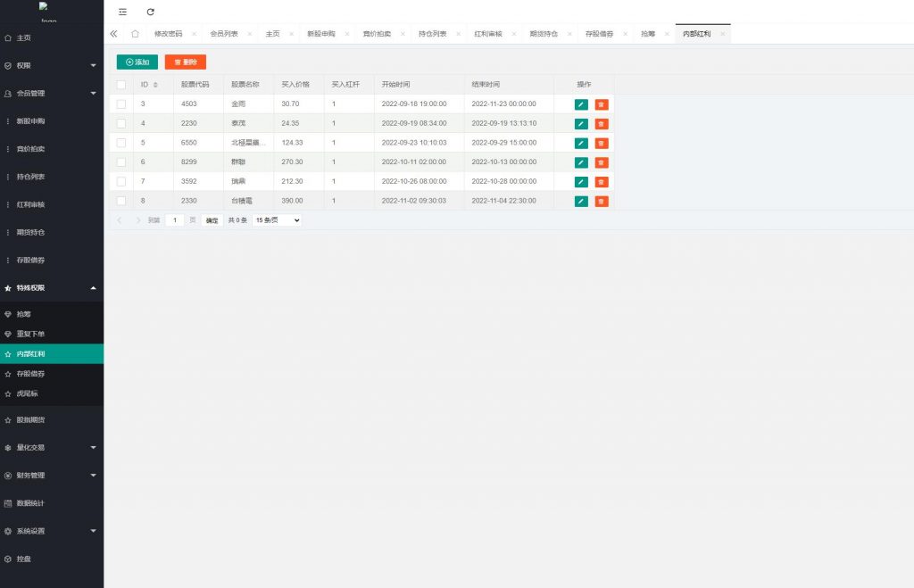Image resolution: width=914 pixels, height=588 pixels.
Task: Open 重复下单 in the sidebar submenu
Action: (30, 334)
